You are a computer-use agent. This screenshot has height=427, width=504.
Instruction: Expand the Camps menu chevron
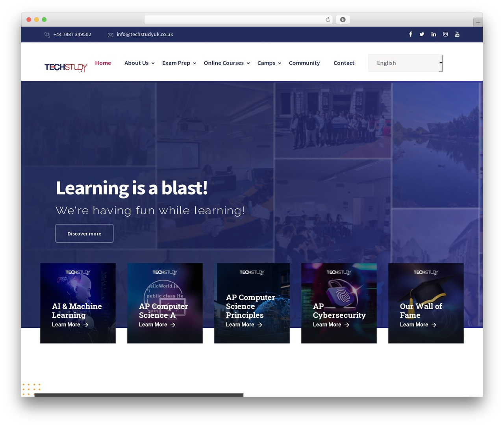click(280, 63)
